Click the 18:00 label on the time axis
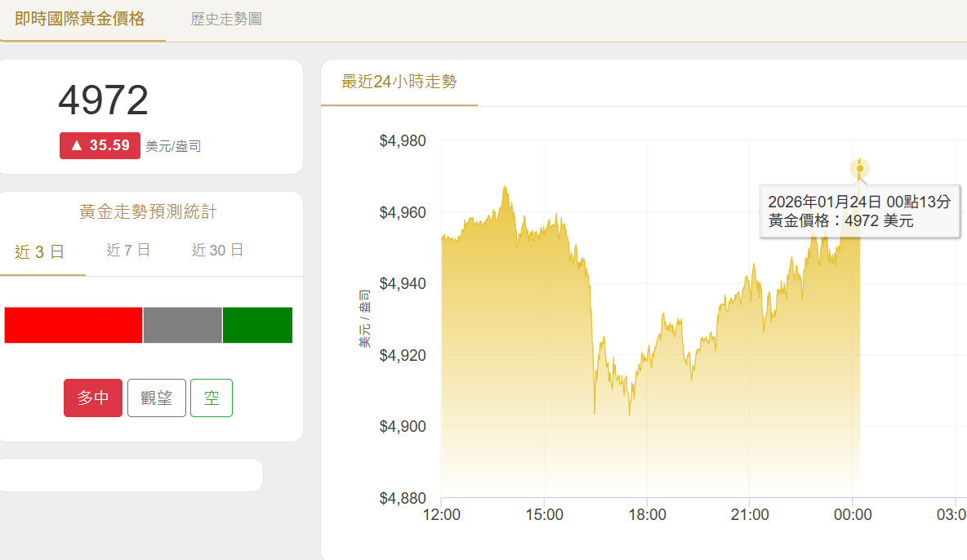967x560 pixels. pyautogui.click(x=647, y=515)
